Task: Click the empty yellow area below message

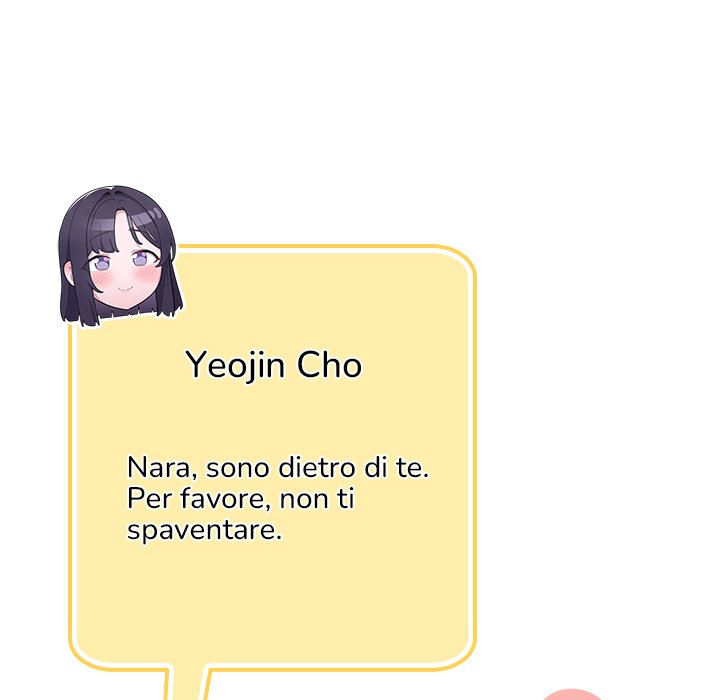Action: click(x=273, y=602)
